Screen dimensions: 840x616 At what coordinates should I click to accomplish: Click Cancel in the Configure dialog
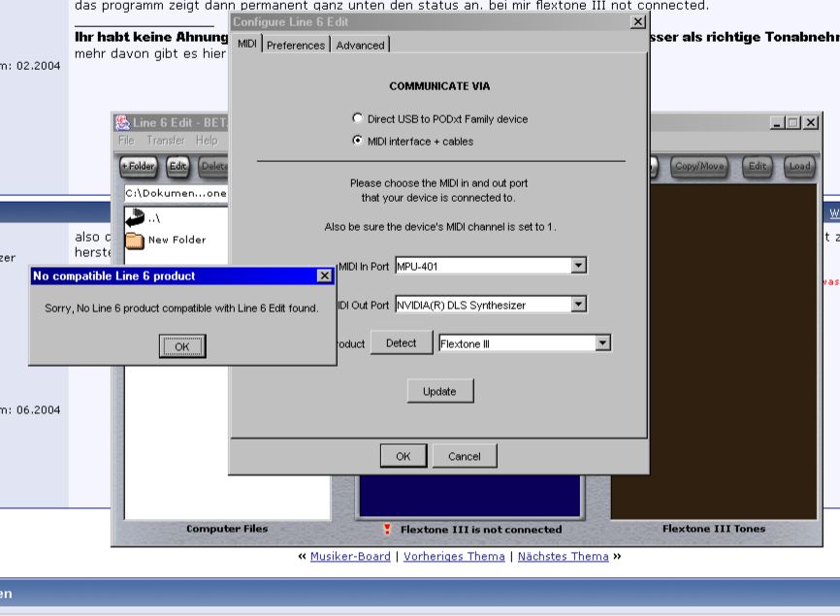[x=465, y=456]
